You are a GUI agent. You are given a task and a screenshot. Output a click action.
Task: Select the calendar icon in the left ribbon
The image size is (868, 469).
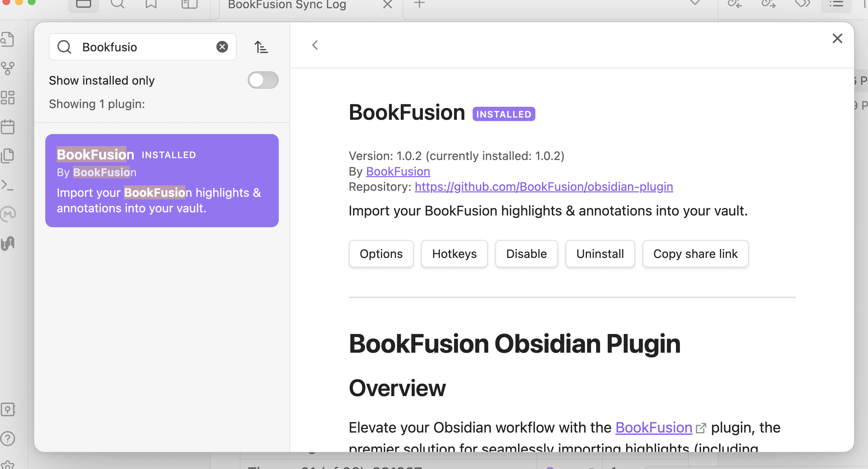pos(8,126)
